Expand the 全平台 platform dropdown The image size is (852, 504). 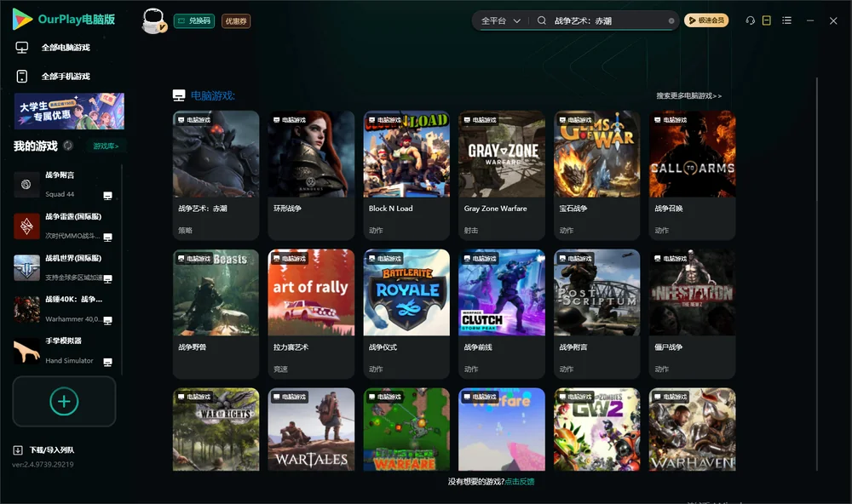click(x=500, y=20)
